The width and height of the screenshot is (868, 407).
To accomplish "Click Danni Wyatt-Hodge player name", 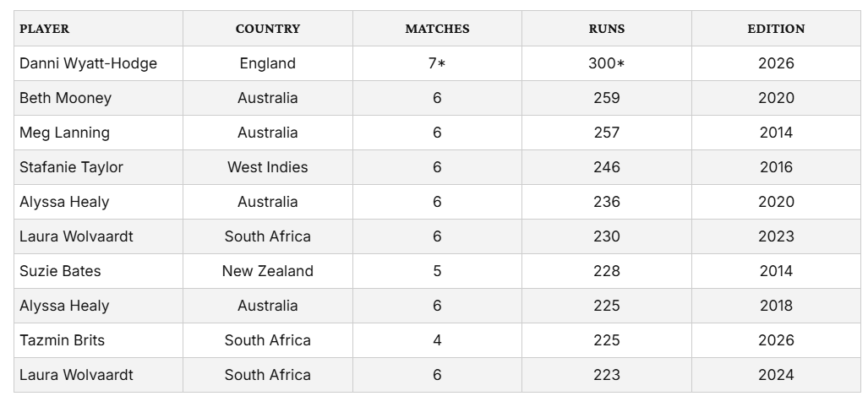I will coord(88,63).
